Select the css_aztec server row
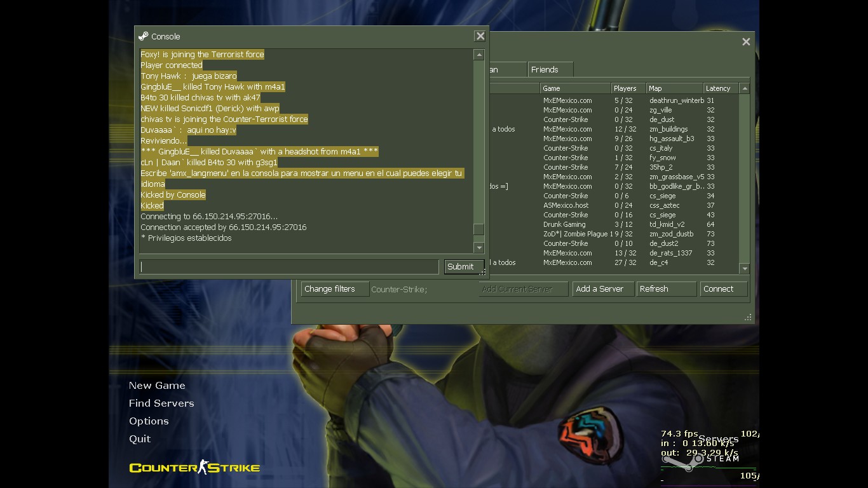The image size is (868, 488). [613, 205]
